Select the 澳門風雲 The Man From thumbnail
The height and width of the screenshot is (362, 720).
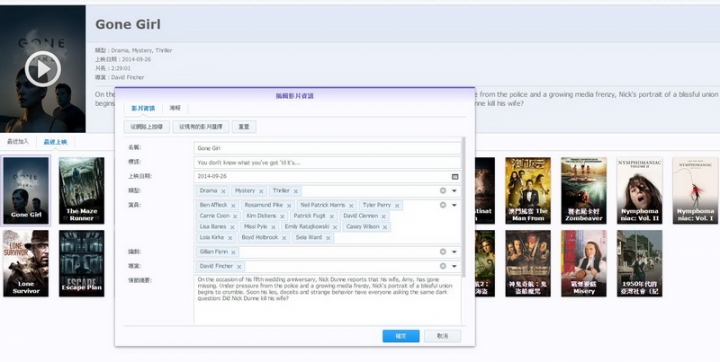(528, 190)
